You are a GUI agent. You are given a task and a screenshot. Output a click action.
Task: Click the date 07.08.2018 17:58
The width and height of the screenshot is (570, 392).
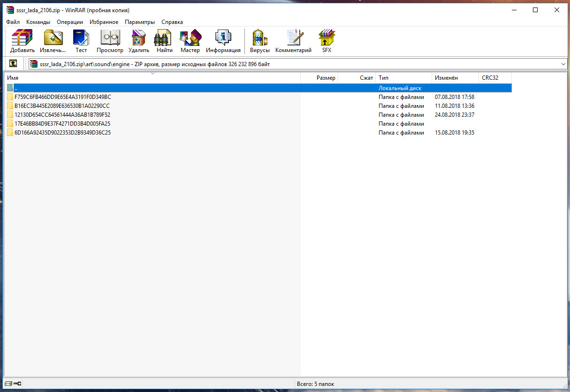[x=455, y=97]
